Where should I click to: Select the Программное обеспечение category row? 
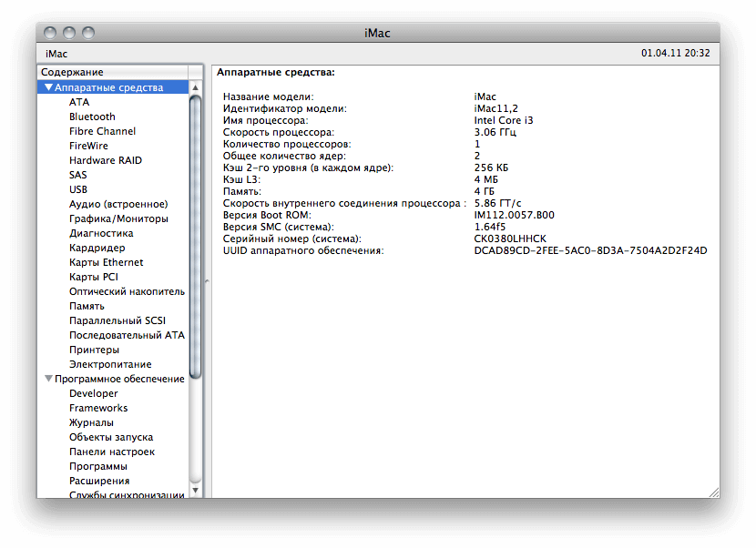tap(113, 379)
